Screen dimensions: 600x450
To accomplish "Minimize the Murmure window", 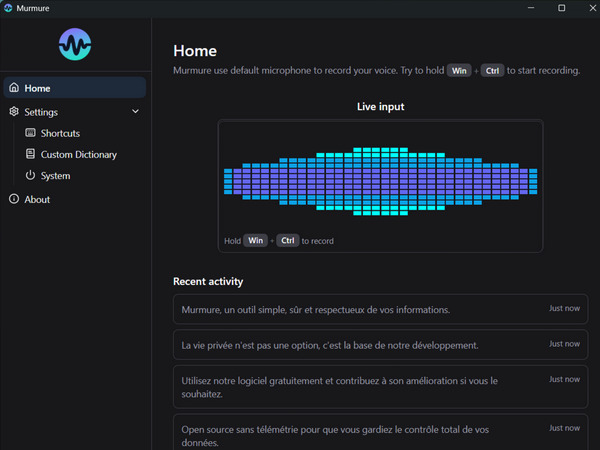I will (x=532, y=8).
